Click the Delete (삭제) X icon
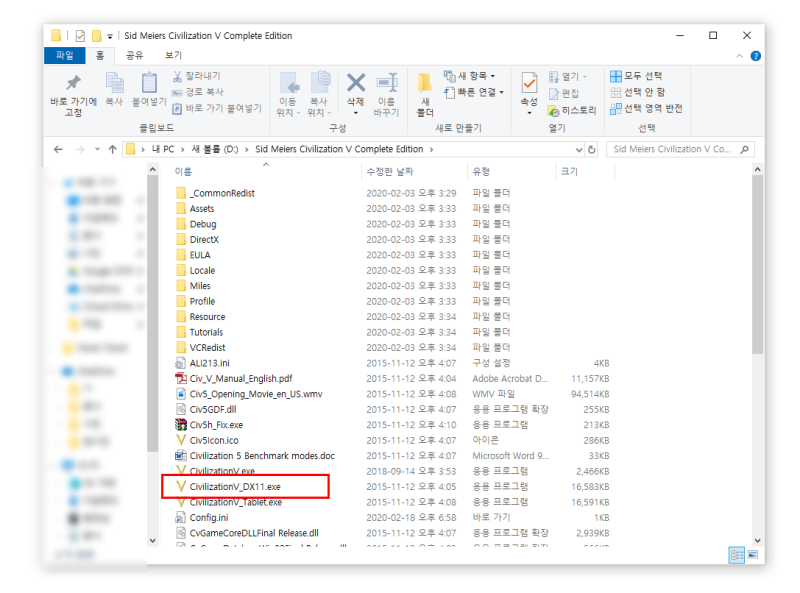Screen dimensions: 800x593 356,82
